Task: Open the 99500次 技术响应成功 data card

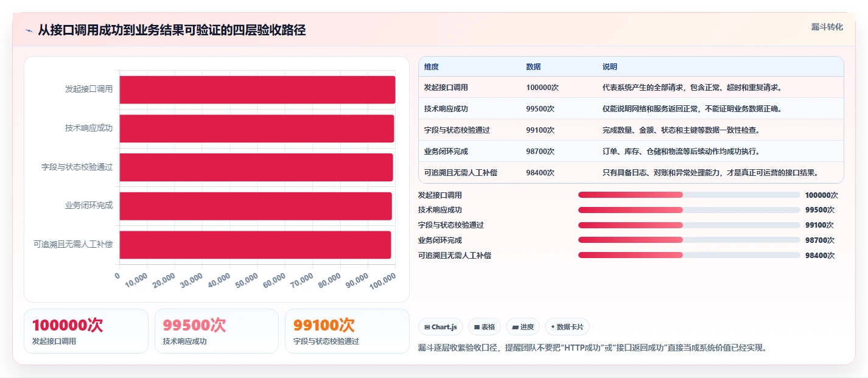Action: click(217, 331)
